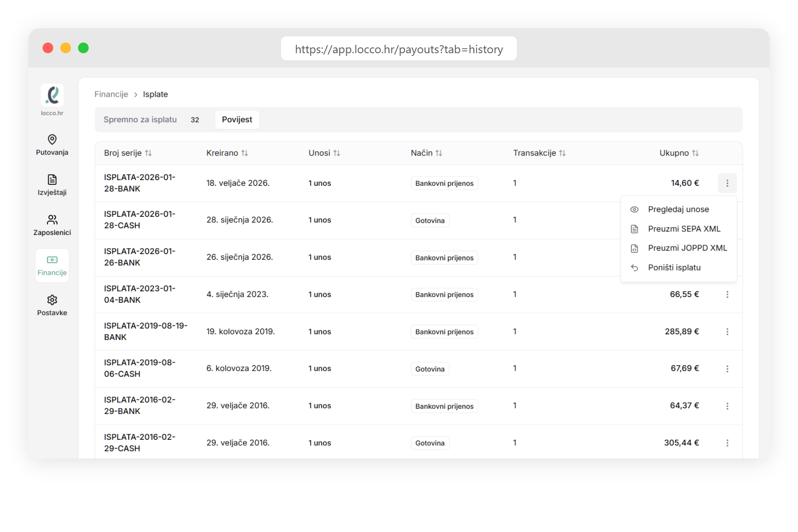The width and height of the screenshot is (798, 532).
Task: Open actions menu for 285,89 € payout
Action: pyautogui.click(x=727, y=332)
